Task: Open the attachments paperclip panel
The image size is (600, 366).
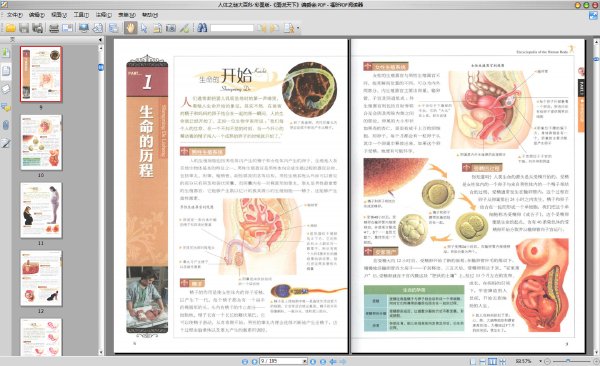Action: tap(5, 125)
